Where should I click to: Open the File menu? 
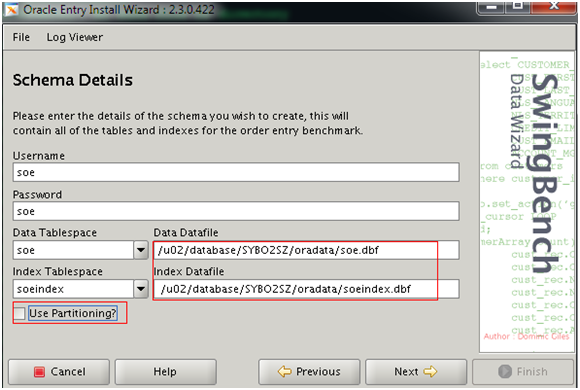(21, 37)
